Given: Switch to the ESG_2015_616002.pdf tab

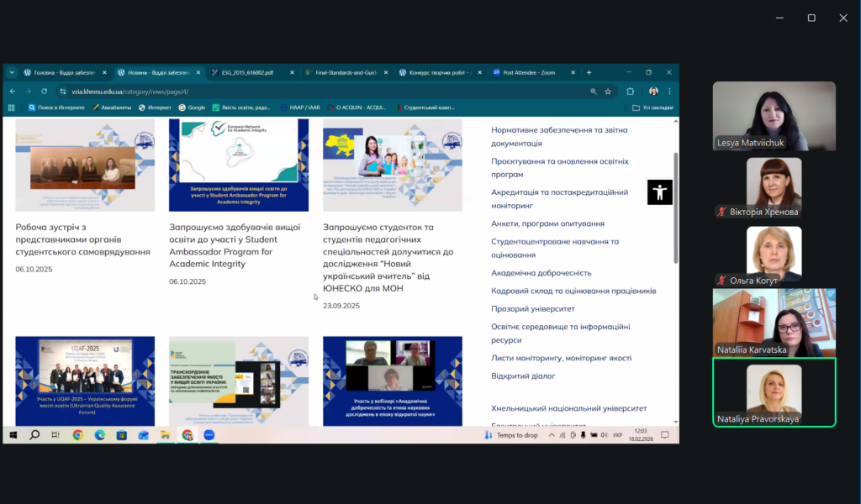Looking at the screenshot, I should tap(249, 72).
